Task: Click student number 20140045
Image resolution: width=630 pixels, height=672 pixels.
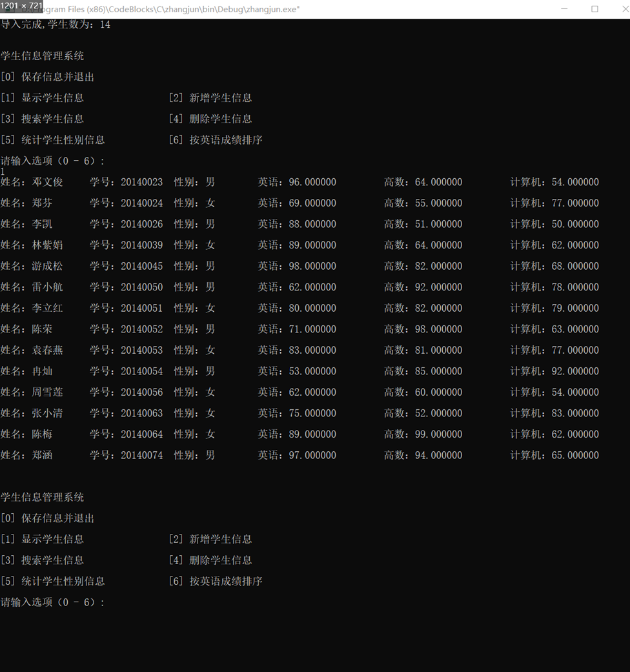Action: point(142,266)
